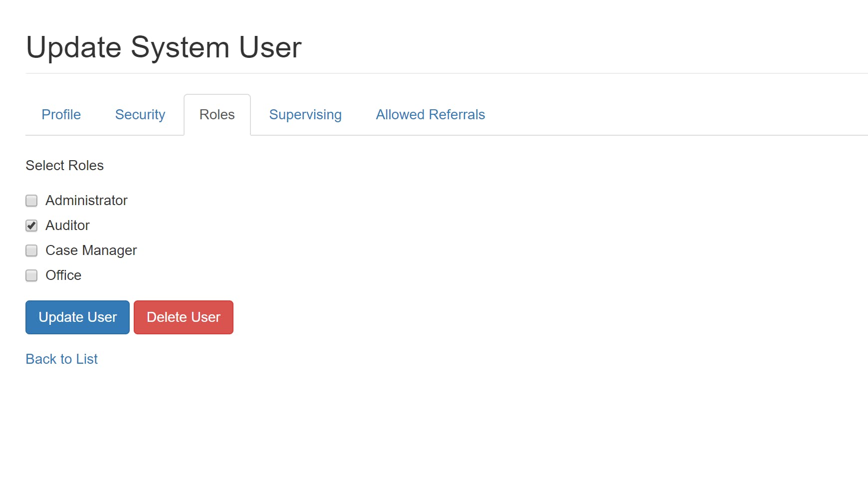
Task: Grant Administrator privileges to this user
Action: [x=31, y=201]
